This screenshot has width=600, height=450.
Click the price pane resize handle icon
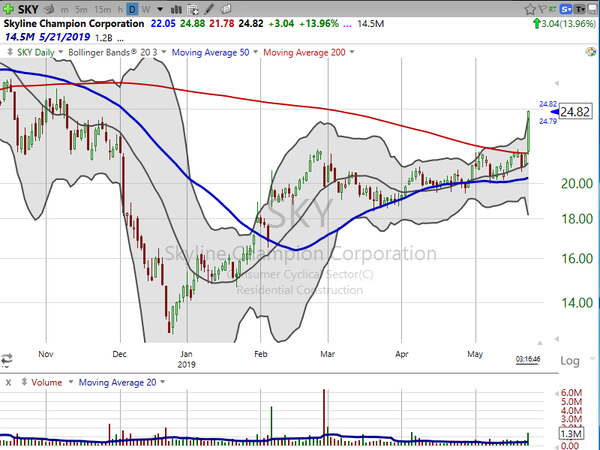(10, 52)
